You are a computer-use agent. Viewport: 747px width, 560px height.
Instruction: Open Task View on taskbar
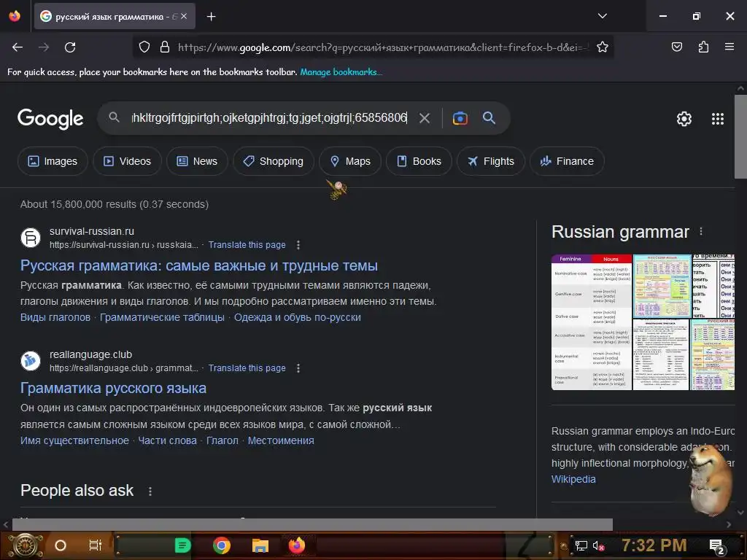click(x=96, y=545)
